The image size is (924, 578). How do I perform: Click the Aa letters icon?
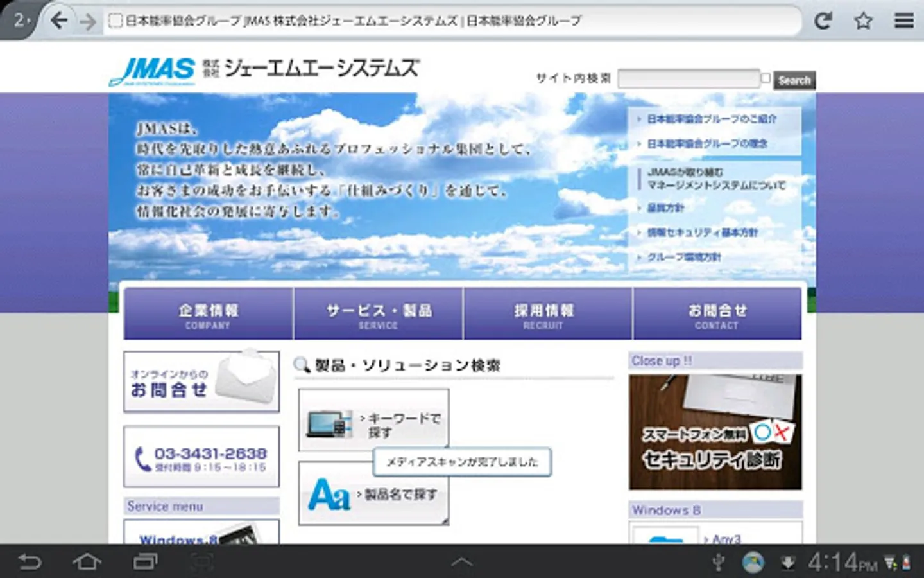(x=329, y=495)
